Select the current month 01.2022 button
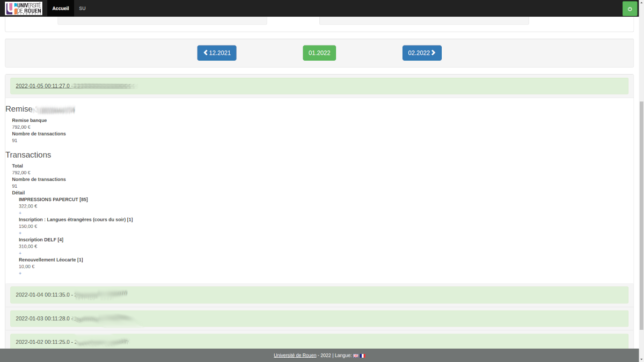Image resolution: width=644 pixels, height=362 pixels. [x=319, y=53]
